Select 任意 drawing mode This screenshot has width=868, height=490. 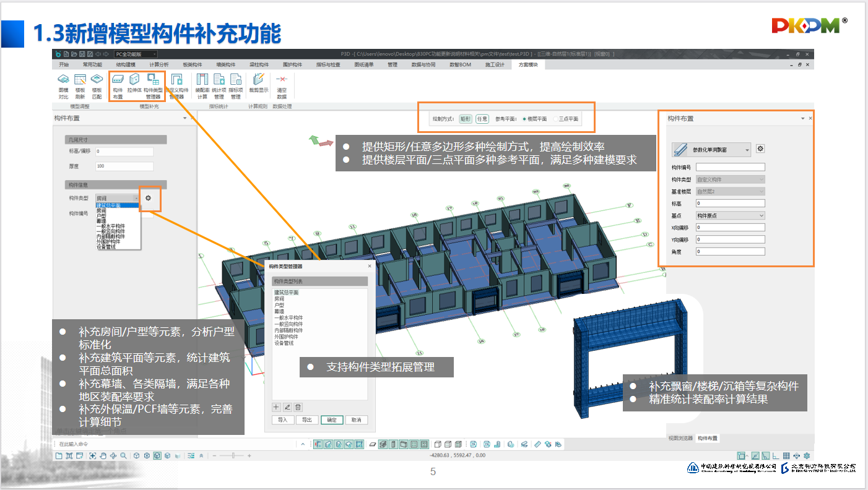(x=482, y=119)
